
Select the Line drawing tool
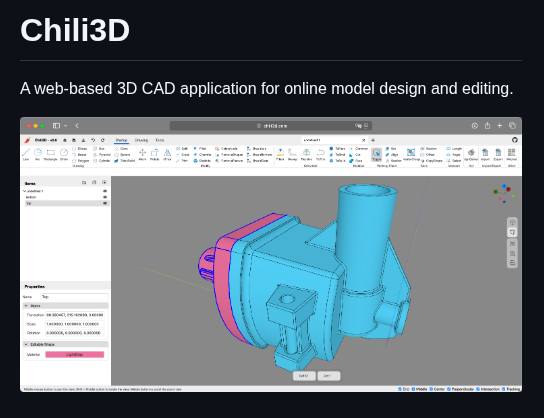coord(26,154)
